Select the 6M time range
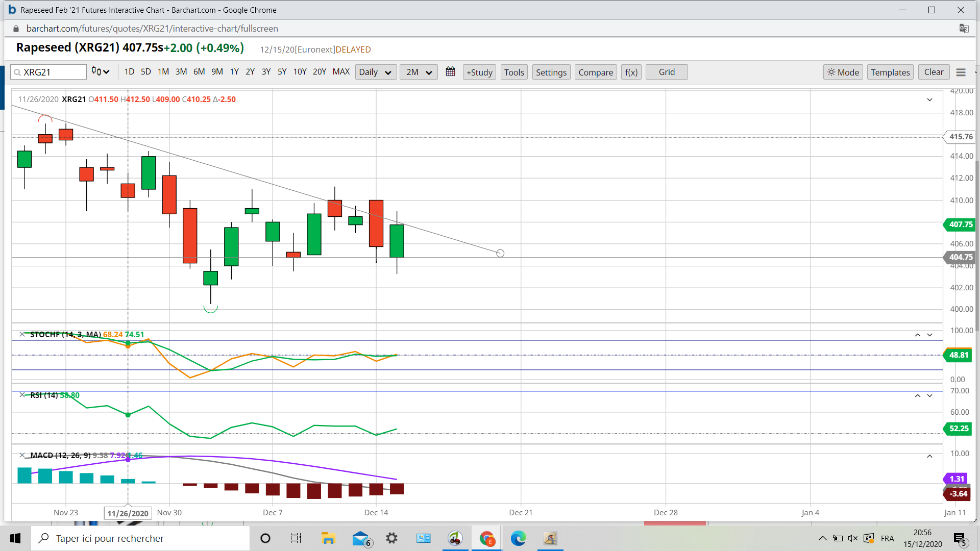Viewport: 980px width, 551px height. point(199,72)
